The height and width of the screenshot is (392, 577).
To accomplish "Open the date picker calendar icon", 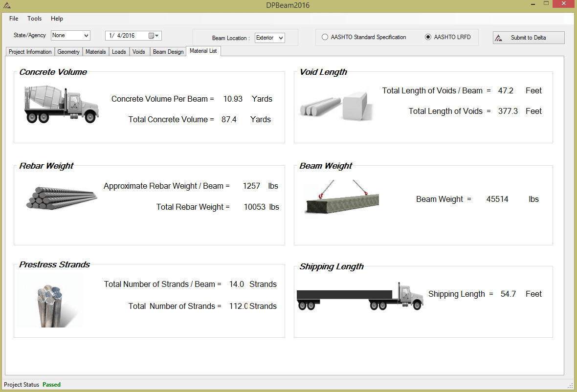I will click(x=152, y=36).
